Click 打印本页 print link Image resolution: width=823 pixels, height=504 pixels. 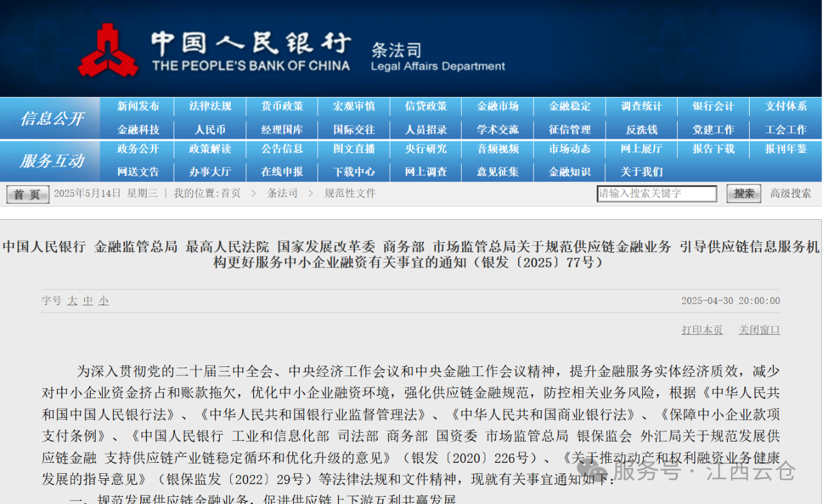click(702, 330)
